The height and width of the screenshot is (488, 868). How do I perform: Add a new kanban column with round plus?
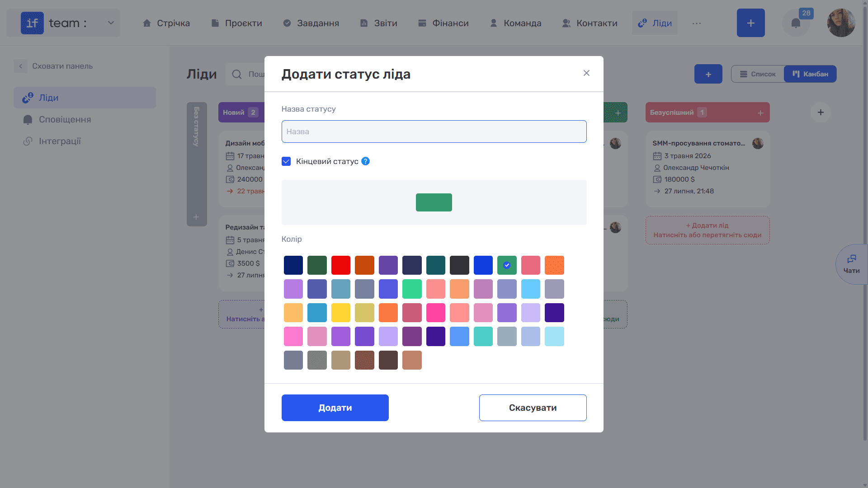tap(821, 113)
